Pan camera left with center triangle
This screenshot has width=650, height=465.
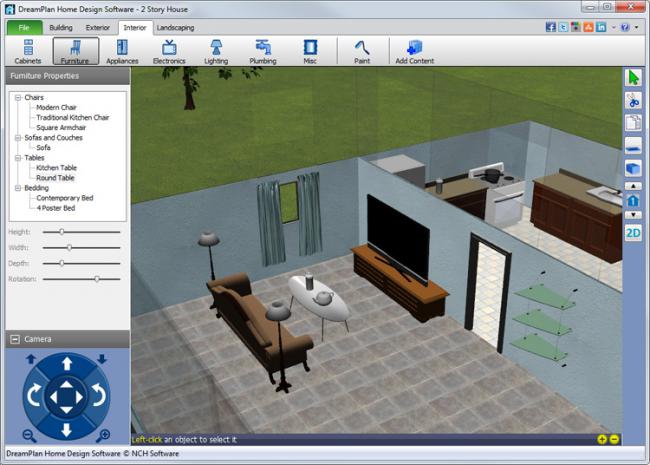(53, 397)
